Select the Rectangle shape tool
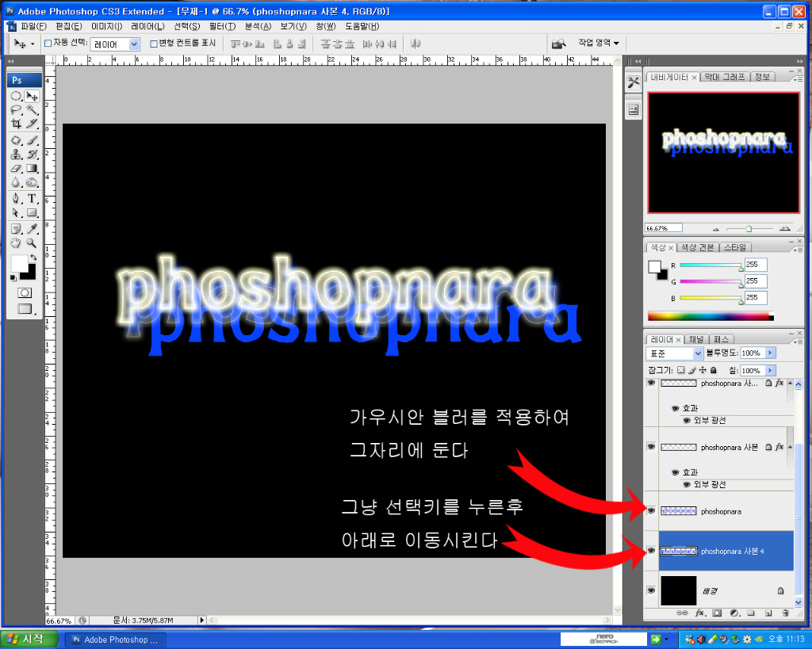 [32, 212]
